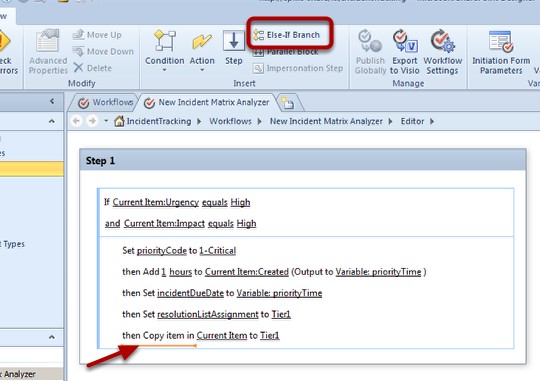This screenshot has width=540, height=381.
Task: Edit the Current Item:Created date link
Action: coord(247,272)
